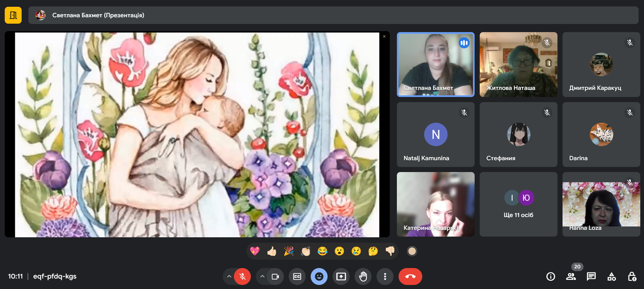The height and width of the screenshot is (289, 644).
Task: Expand video settings arrow beside camera
Action: tap(262, 276)
